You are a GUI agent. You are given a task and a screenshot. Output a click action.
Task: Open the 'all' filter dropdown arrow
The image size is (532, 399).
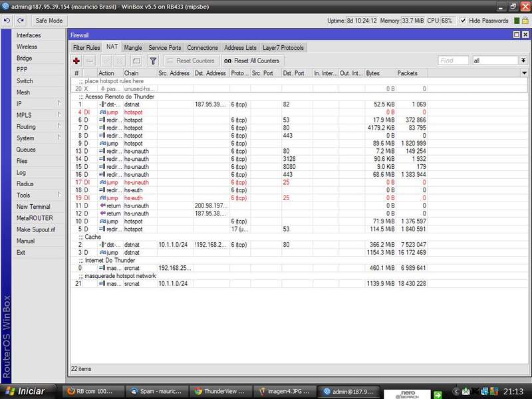523,61
